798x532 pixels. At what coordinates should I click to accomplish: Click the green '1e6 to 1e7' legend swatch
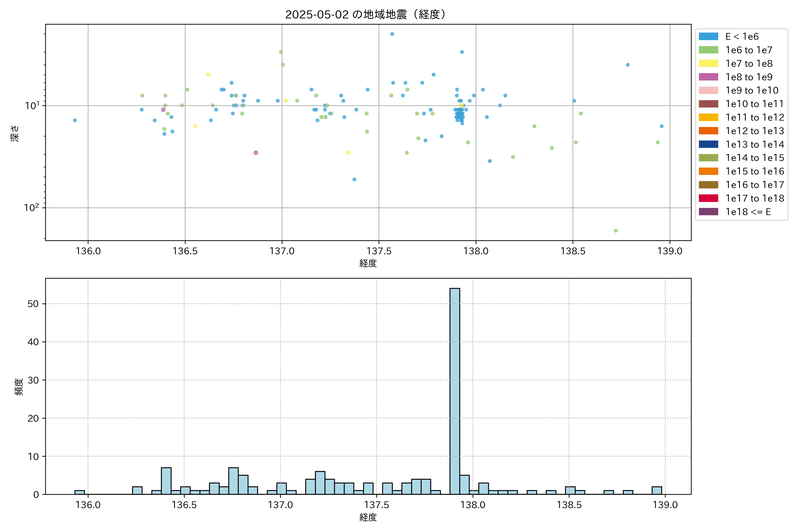tap(708, 50)
